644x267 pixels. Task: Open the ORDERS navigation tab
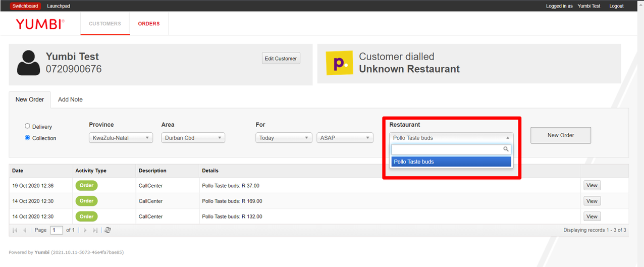149,24
